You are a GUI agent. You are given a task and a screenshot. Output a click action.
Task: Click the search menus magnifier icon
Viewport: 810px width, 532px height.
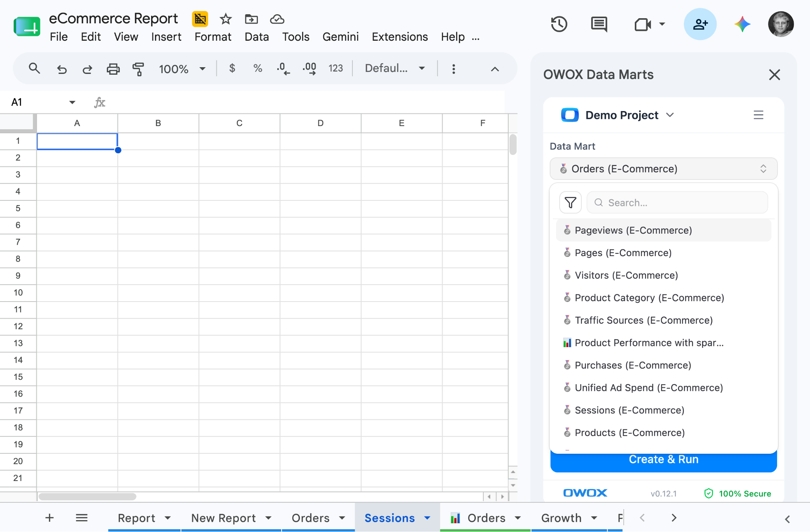[x=34, y=69]
